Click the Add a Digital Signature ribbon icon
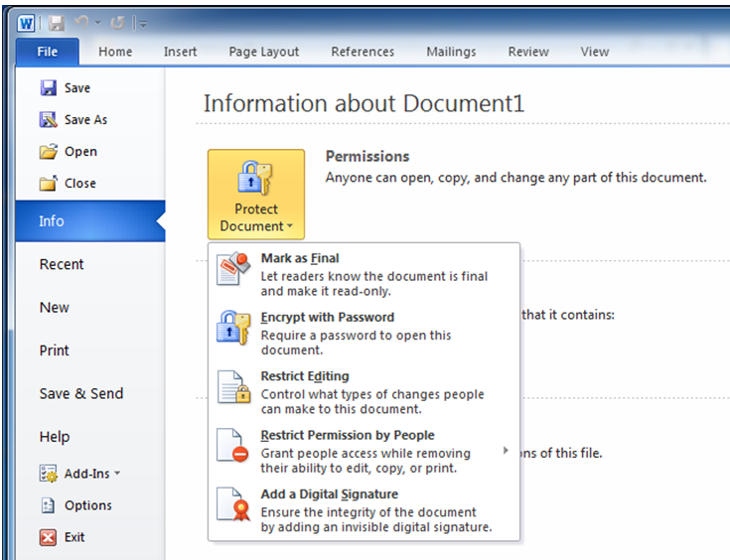The image size is (730, 560). (x=234, y=504)
